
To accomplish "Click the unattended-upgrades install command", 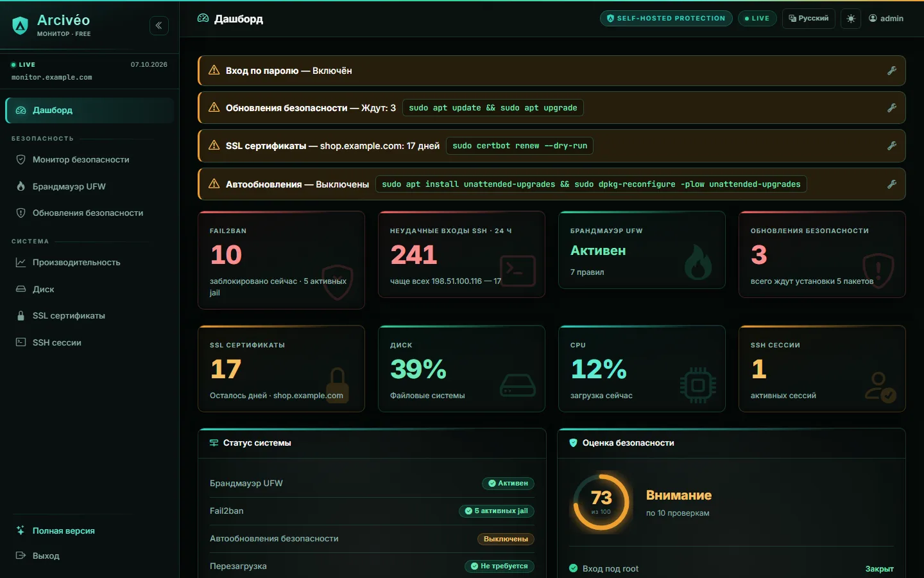I will pyautogui.click(x=591, y=184).
